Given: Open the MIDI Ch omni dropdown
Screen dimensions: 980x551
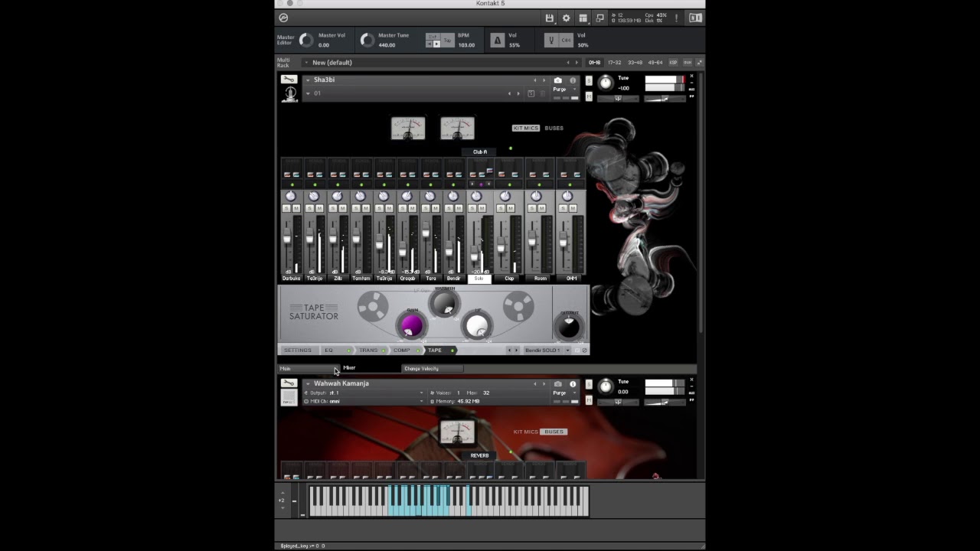Looking at the screenshot, I should [x=364, y=401].
